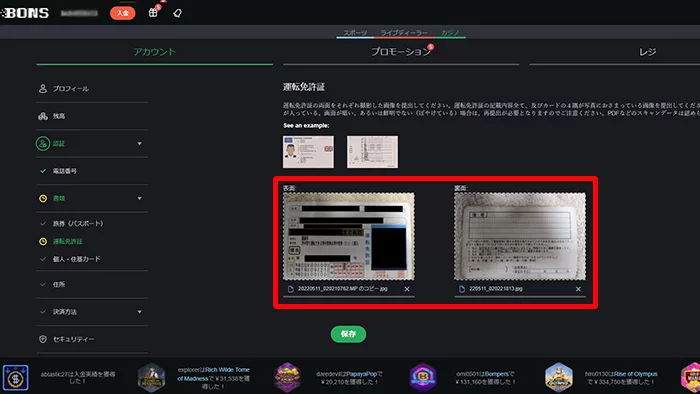Remove the 20220511 front image file
700x394 pixels.
click(x=407, y=289)
